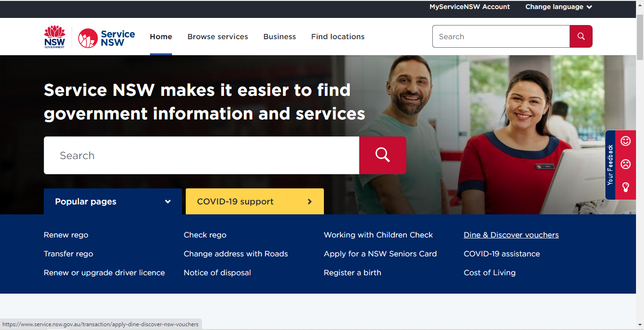644x330 pixels.
Task: Open the Business nav item
Action: 280,36
